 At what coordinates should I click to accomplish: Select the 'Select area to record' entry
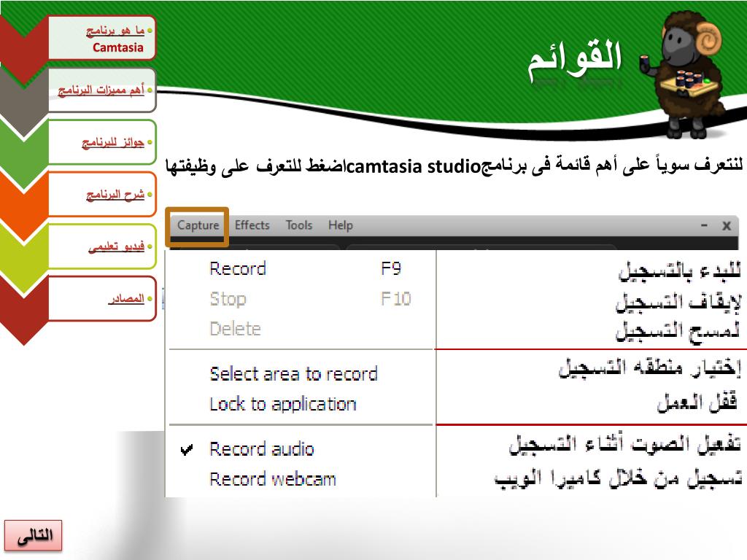click(293, 374)
